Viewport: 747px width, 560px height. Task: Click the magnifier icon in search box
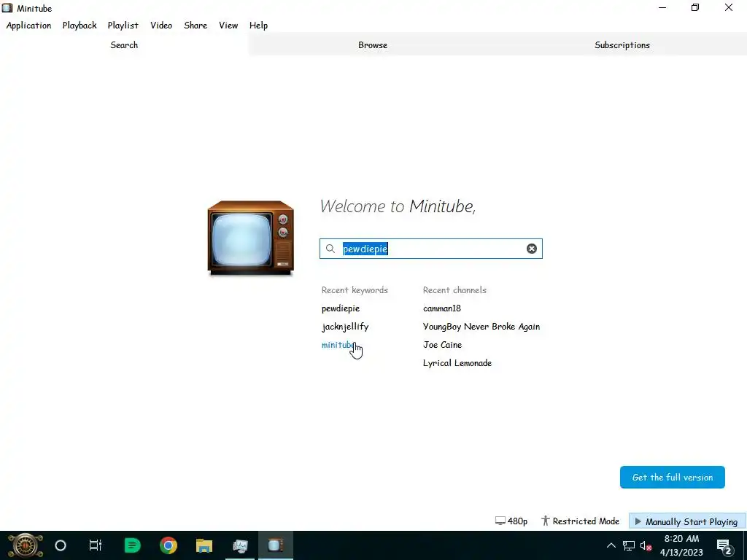[330, 249]
